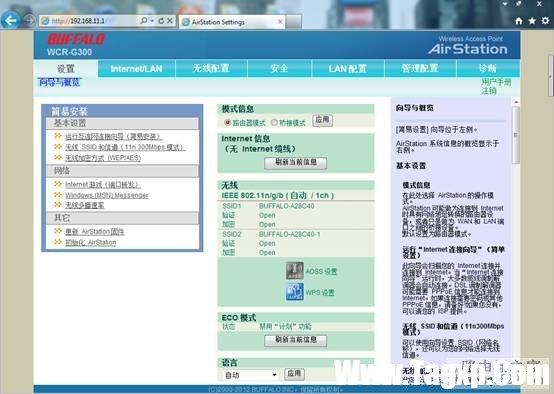Stop loading with the address bar X icon
554x394 pixels.
(170, 21)
